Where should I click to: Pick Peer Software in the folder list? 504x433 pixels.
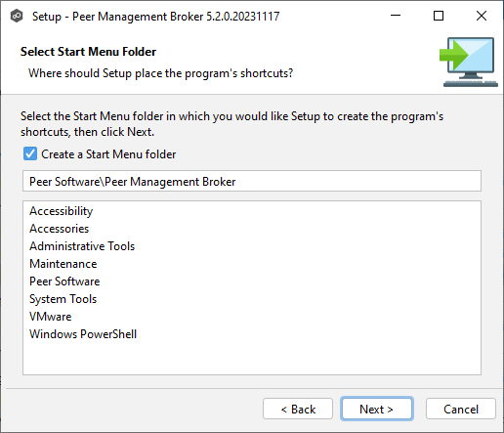pos(64,281)
